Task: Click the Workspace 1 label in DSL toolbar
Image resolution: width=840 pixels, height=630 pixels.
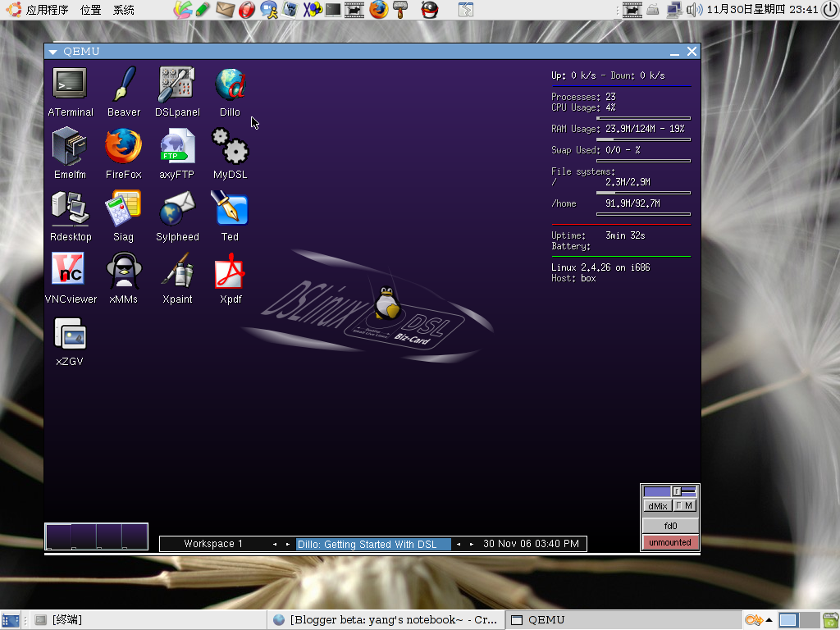Action: tap(213, 544)
